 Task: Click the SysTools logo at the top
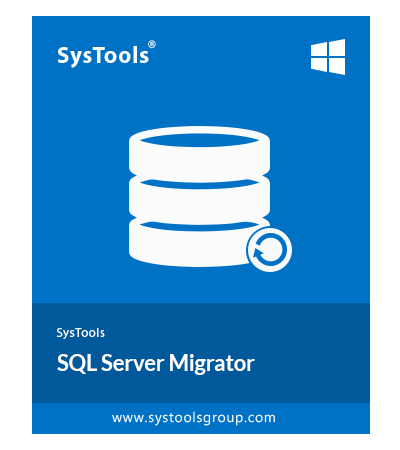[x=106, y=54]
